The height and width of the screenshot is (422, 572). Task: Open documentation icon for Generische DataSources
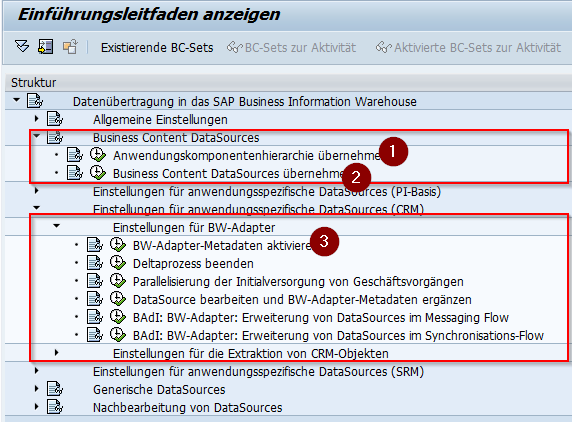click(55, 389)
